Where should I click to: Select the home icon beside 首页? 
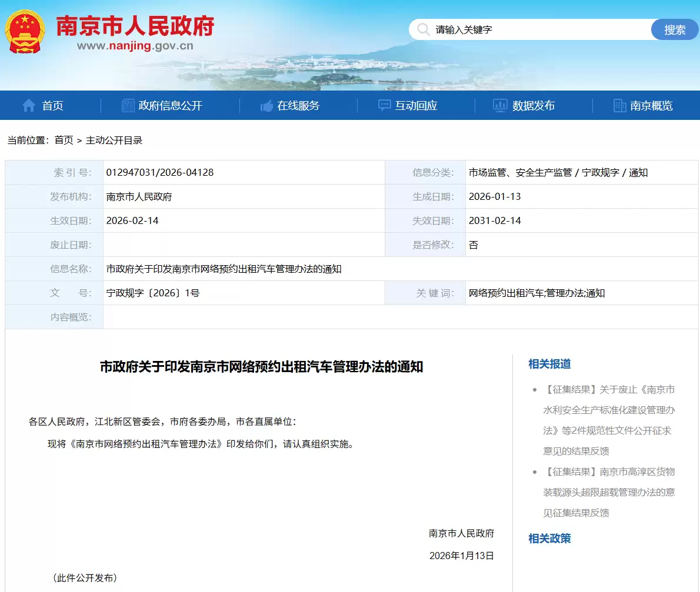[28, 105]
